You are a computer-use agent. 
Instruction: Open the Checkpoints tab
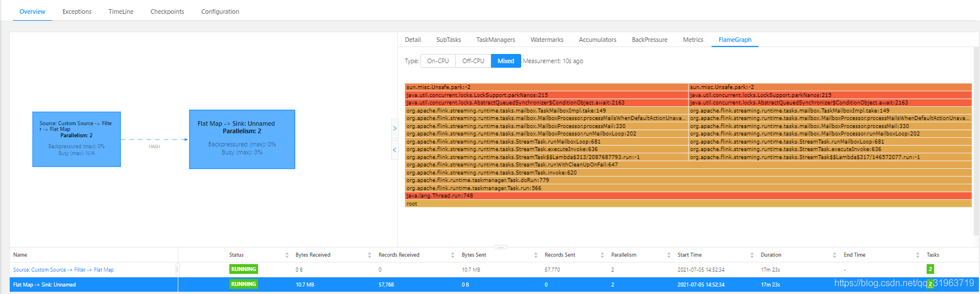point(167,11)
